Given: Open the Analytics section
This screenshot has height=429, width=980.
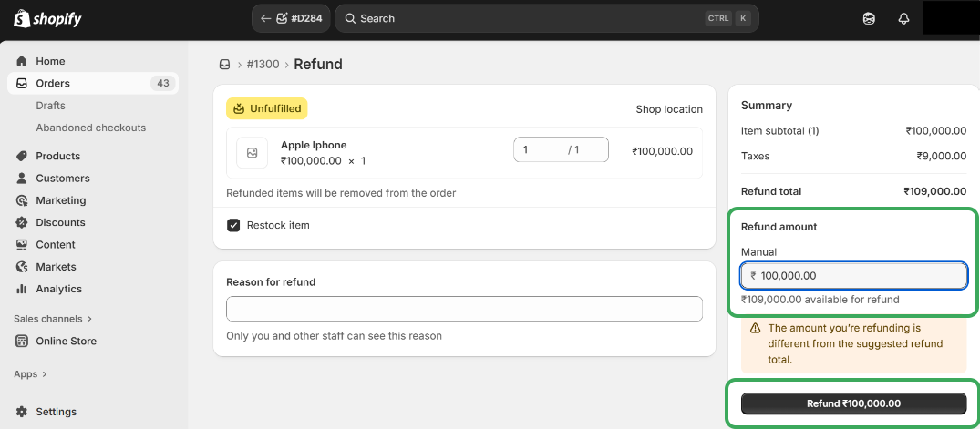Looking at the screenshot, I should (x=58, y=289).
